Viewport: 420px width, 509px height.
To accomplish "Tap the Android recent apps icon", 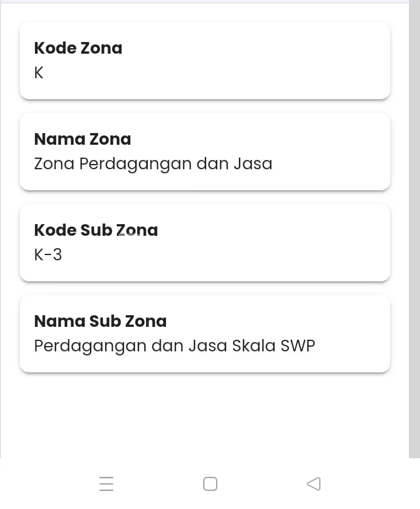I will [x=106, y=484].
